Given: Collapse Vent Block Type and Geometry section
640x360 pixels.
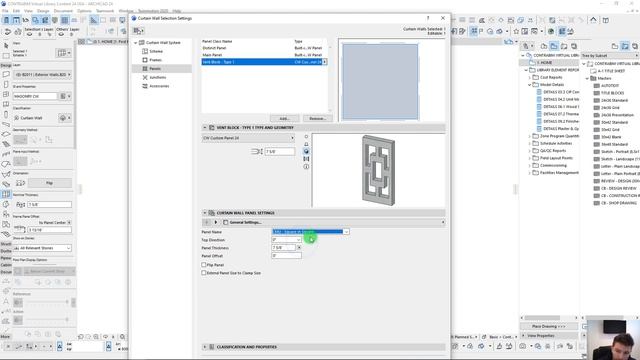Looking at the screenshot, I should 205,128.
